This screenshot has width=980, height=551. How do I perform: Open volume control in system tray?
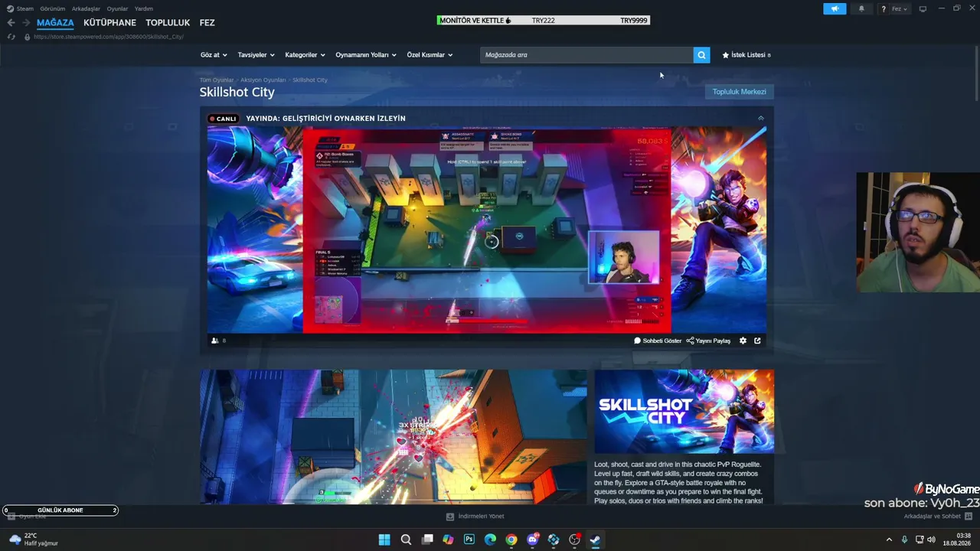pyautogui.click(x=931, y=540)
